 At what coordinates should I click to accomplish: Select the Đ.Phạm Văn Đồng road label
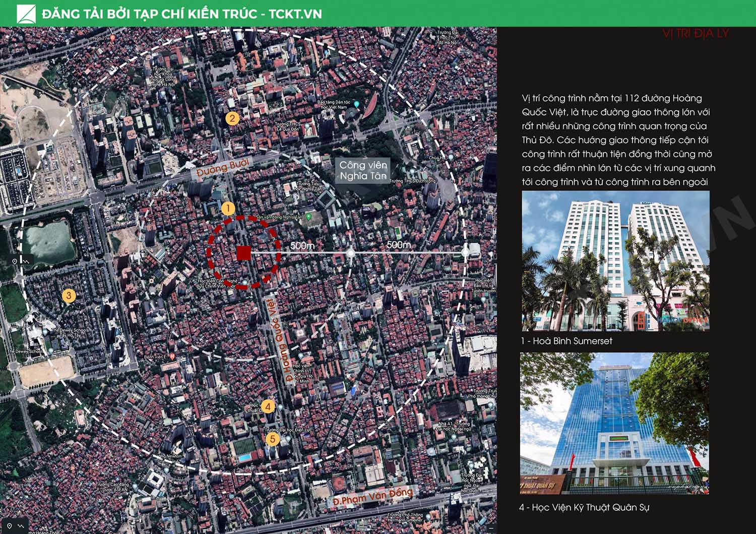tap(372, 496)
